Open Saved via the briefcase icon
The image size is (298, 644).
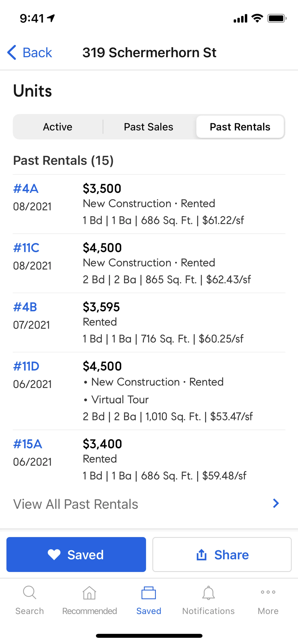click(149, 593)
